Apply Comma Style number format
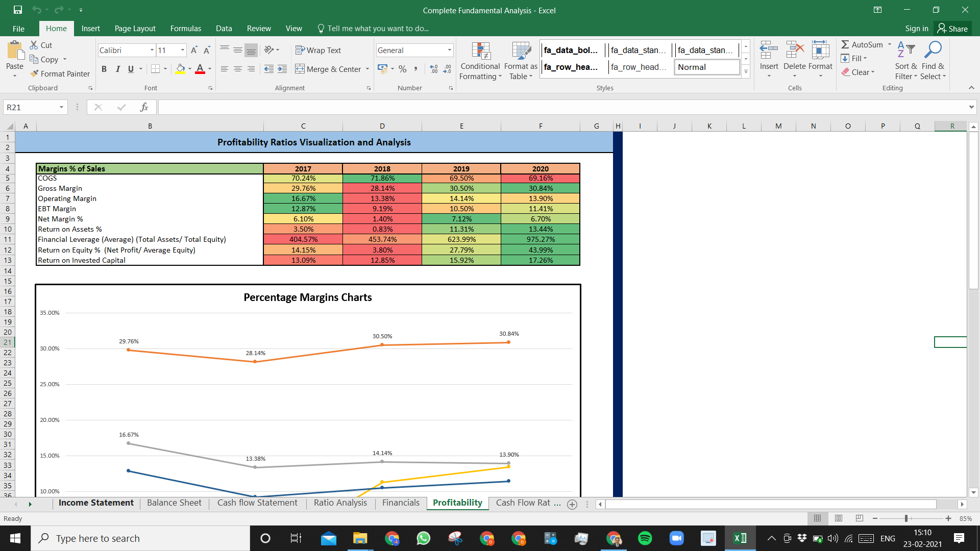This screenshot has height=551, width=980. (416, 69)
